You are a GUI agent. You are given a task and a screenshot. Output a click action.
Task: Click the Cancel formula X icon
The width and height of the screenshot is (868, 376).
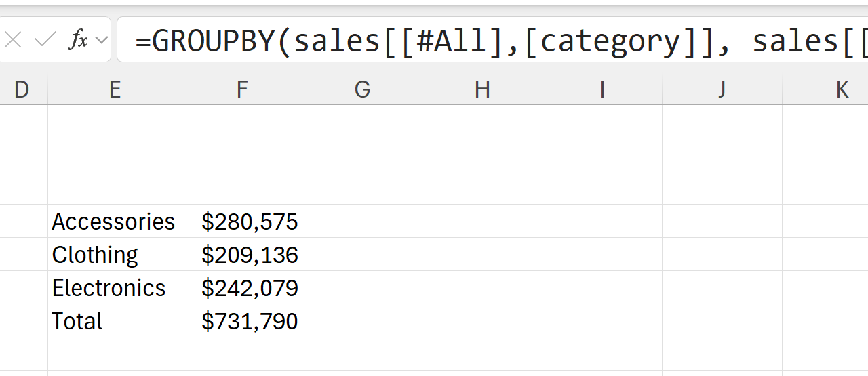coord(13,41)
